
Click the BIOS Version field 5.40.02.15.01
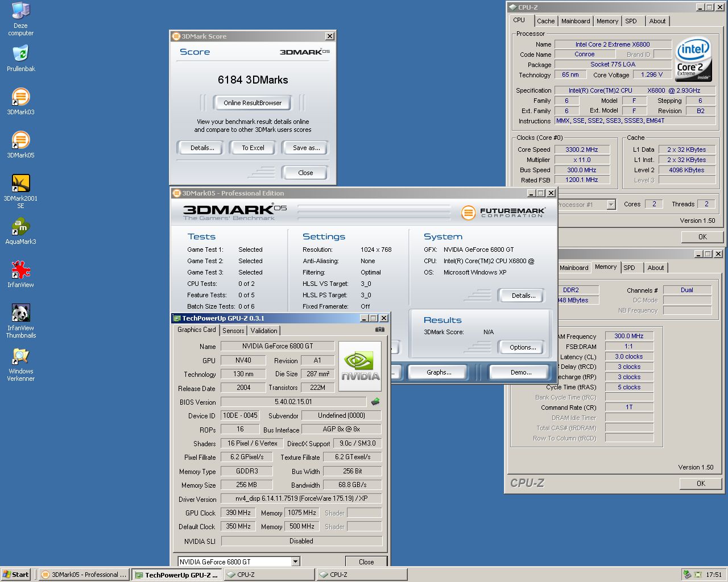pyautogui.click(x=293, y=402)
